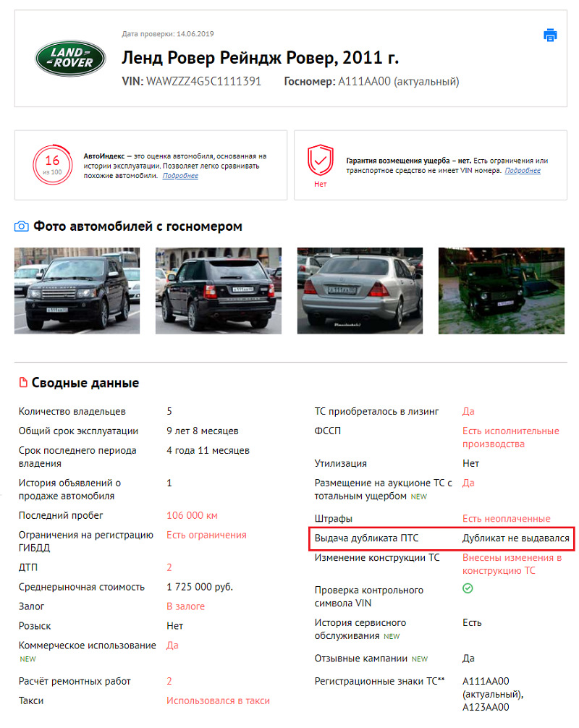Open front-view black Range Rover photo

[x=77, y=291]
